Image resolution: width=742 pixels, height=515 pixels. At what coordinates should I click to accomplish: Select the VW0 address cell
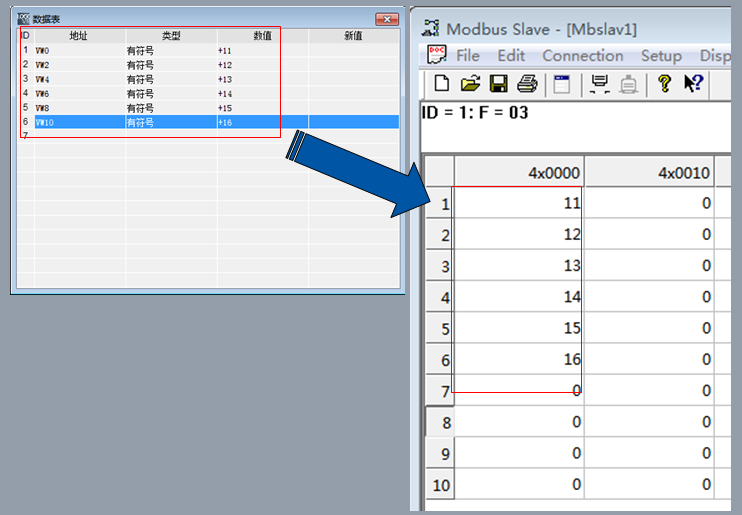click(x=80, y=51)
